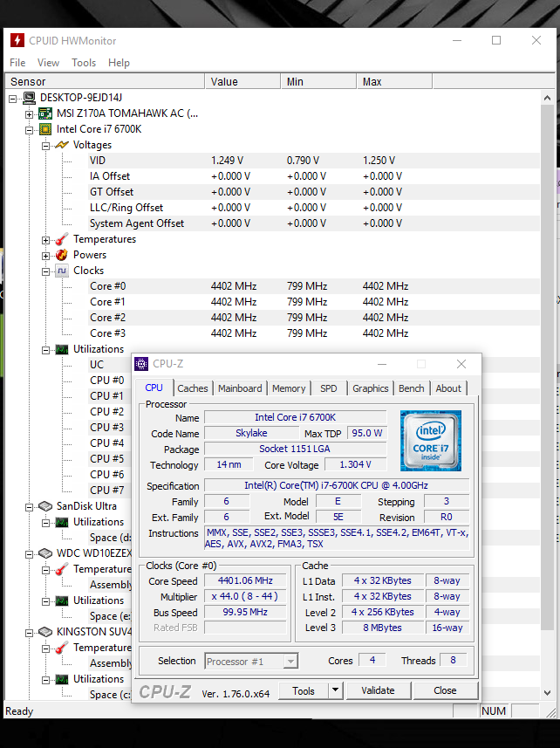
Task: Click the CPU-Z title bar app icon
Action: point(141,364)
